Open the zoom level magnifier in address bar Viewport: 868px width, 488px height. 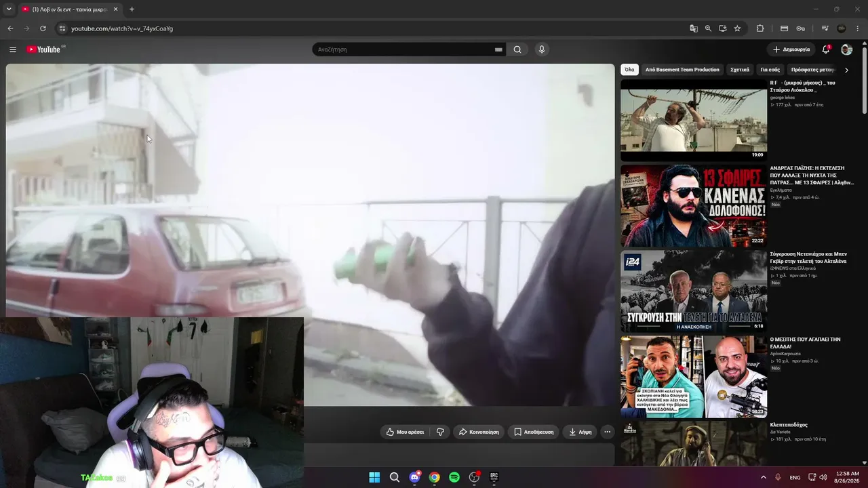point(708,28)
